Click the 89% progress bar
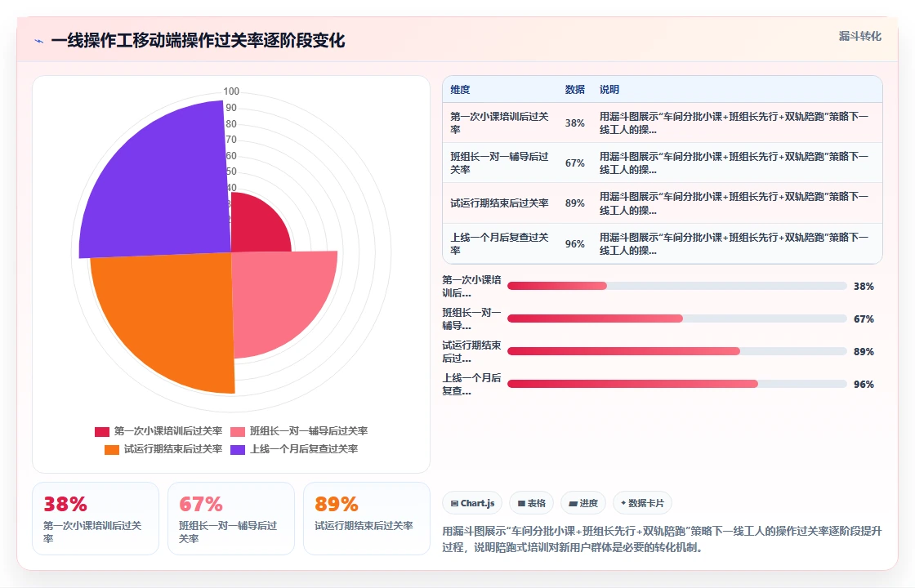Image resolution: width=915 pixels, height=588 pixels. pyautogui.click(x=677, y=351)
